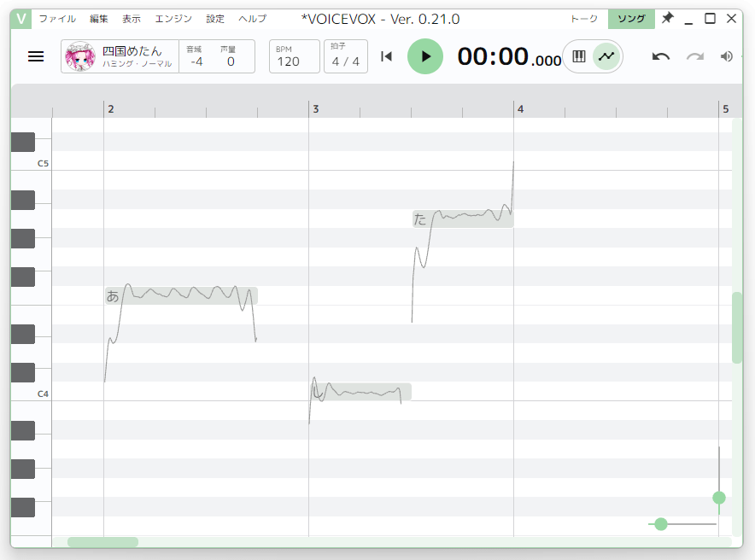755x560 pixels.
Task: Click the 四国めたん character avatar
Action: click(x=80, y=57)
